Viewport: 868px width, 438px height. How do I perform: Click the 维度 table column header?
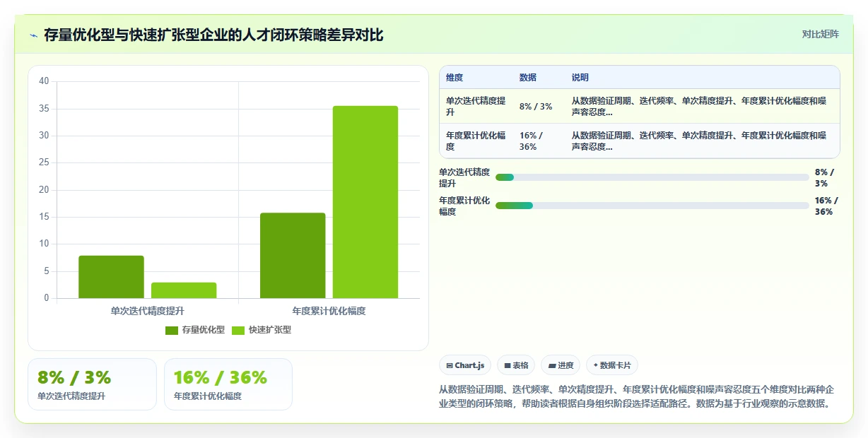click(x=454, y=78)
